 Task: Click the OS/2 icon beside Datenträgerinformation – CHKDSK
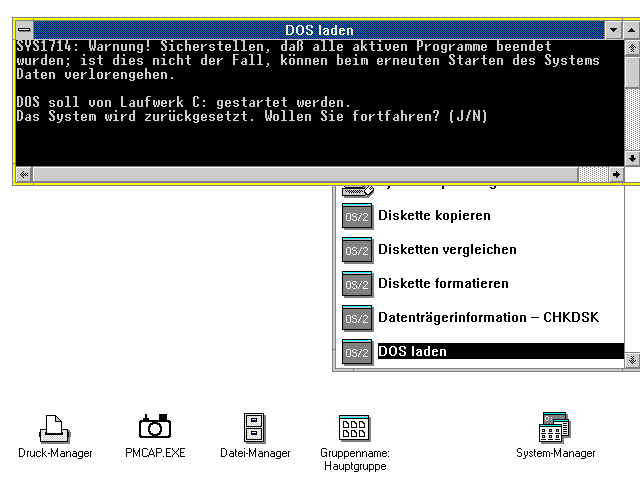(357, 318)
